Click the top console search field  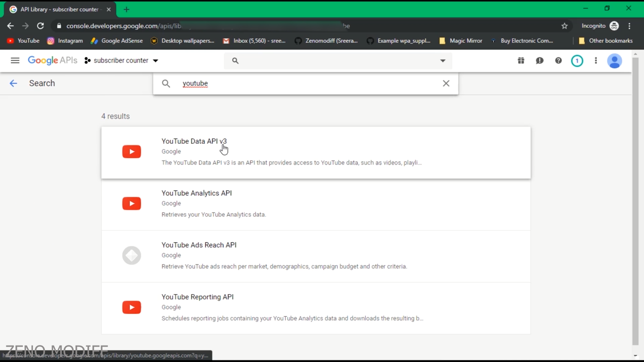[x=338, y=61]
